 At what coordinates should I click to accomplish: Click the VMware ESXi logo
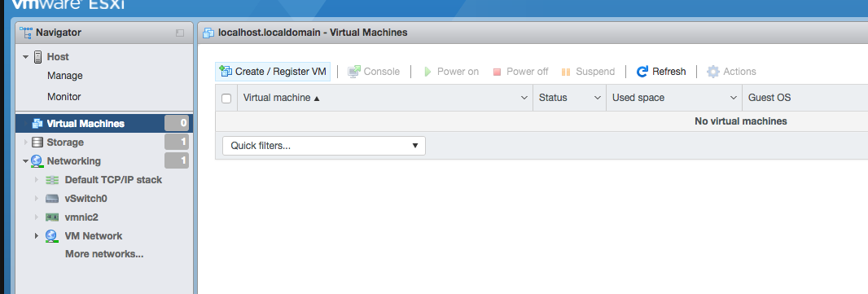(x=68, y=5)
